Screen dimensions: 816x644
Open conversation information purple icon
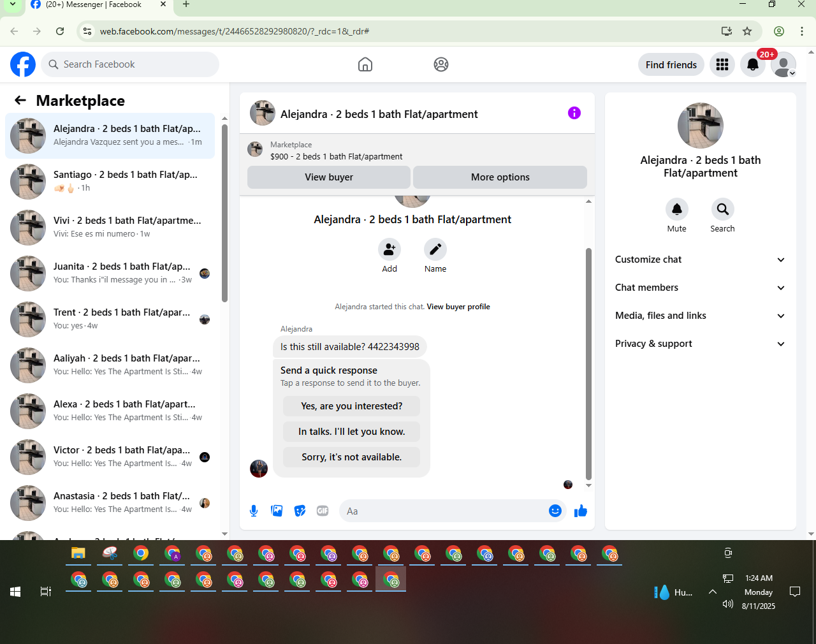coord(574,113)
